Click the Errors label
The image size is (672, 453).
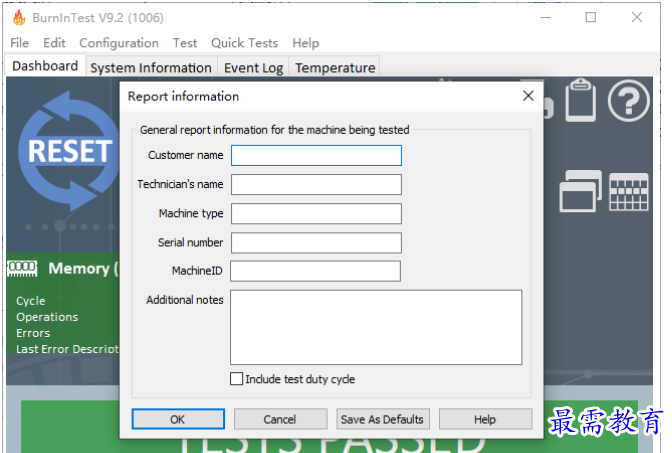[x=33, y=333]
